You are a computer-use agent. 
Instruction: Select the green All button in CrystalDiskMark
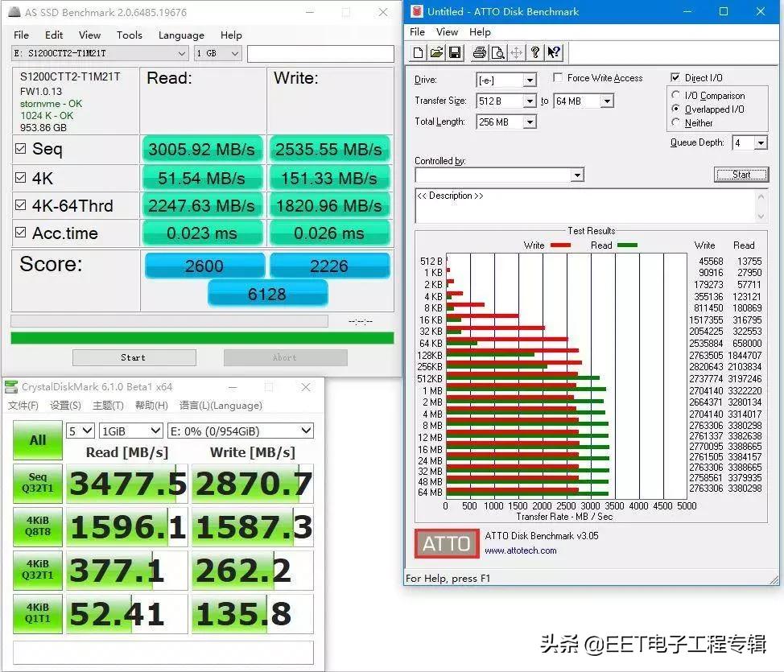coord(37,440)
